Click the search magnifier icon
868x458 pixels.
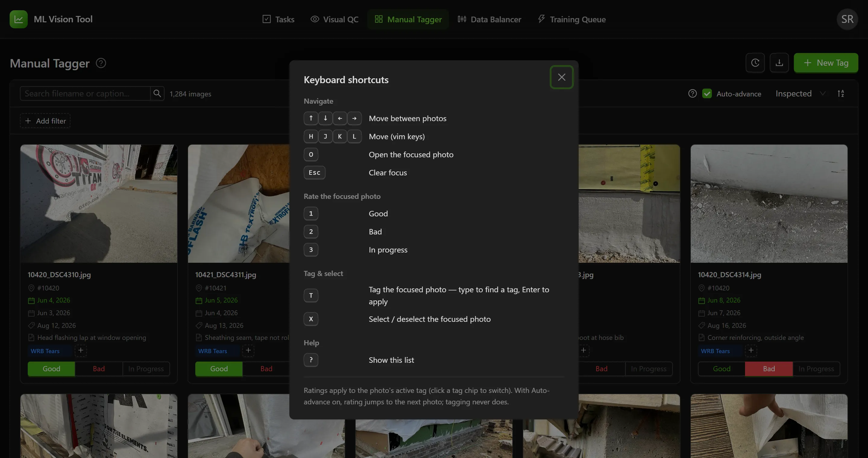click(x=157, y=93)
